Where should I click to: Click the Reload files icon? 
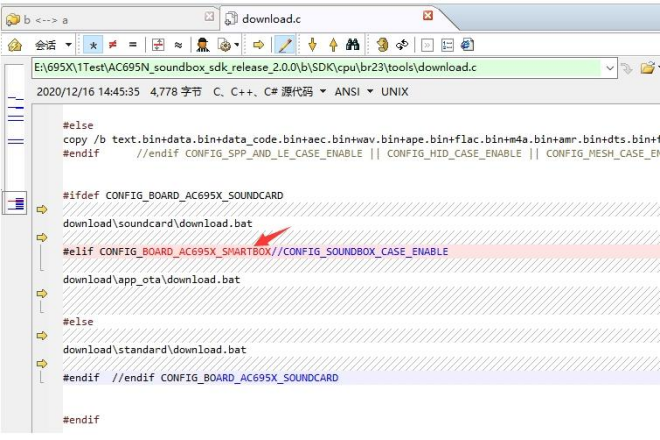point(402,45)
